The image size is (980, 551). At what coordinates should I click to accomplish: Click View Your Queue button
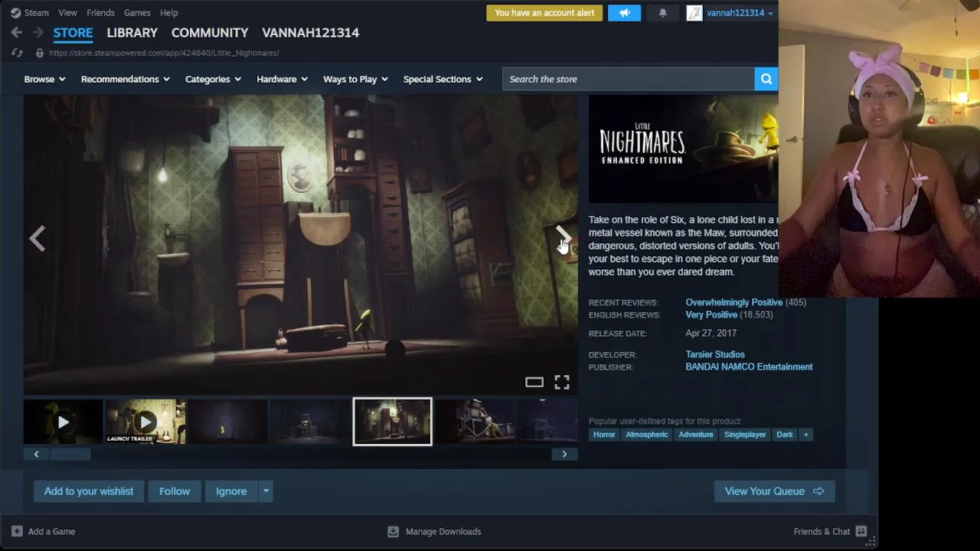pos(774,491)
